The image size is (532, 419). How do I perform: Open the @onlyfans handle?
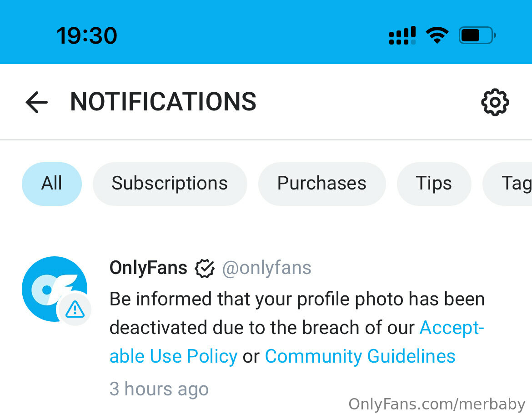click(266, 268)
